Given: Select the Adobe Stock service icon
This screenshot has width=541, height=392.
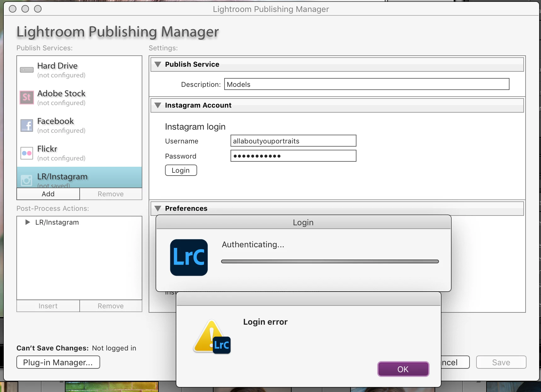Looking at the screenshot, I should [x=27, y=97].
